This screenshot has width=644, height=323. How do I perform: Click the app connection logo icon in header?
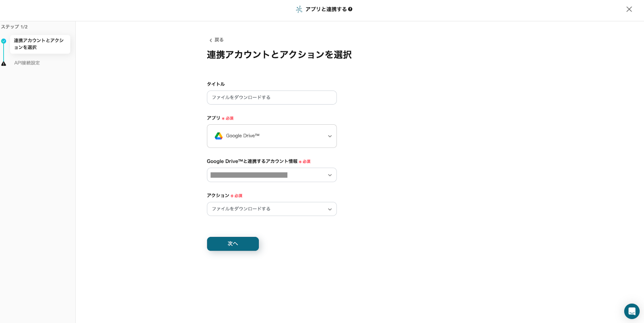tap(299, 9)
